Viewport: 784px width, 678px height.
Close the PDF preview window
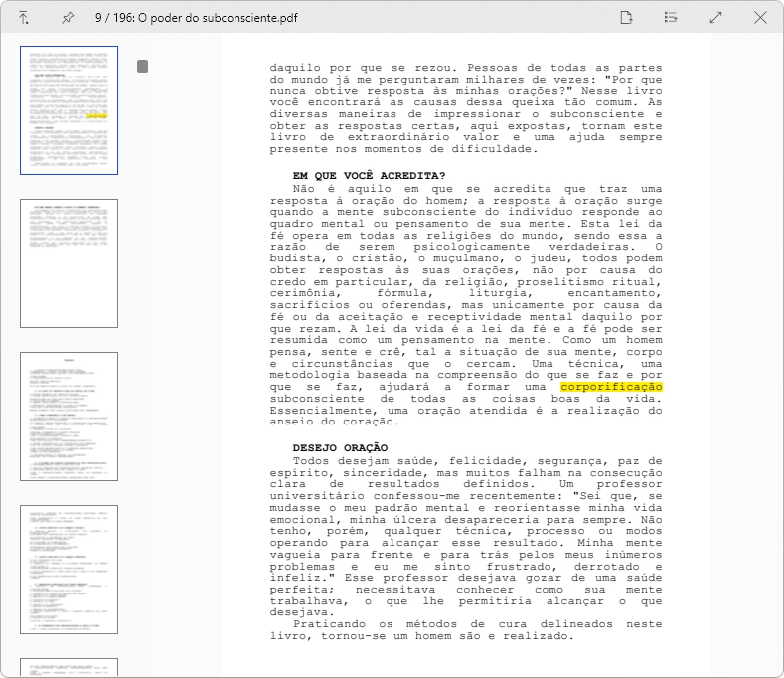[x=760, y=18]
